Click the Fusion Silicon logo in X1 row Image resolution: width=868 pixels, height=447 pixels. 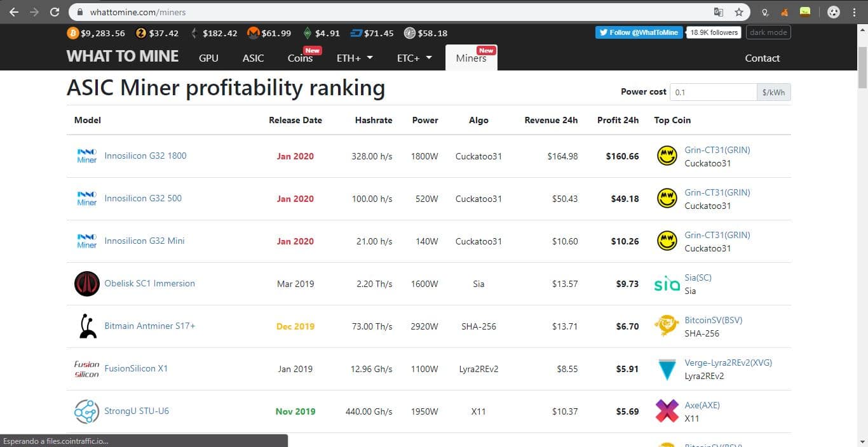[x=87, y=369]
